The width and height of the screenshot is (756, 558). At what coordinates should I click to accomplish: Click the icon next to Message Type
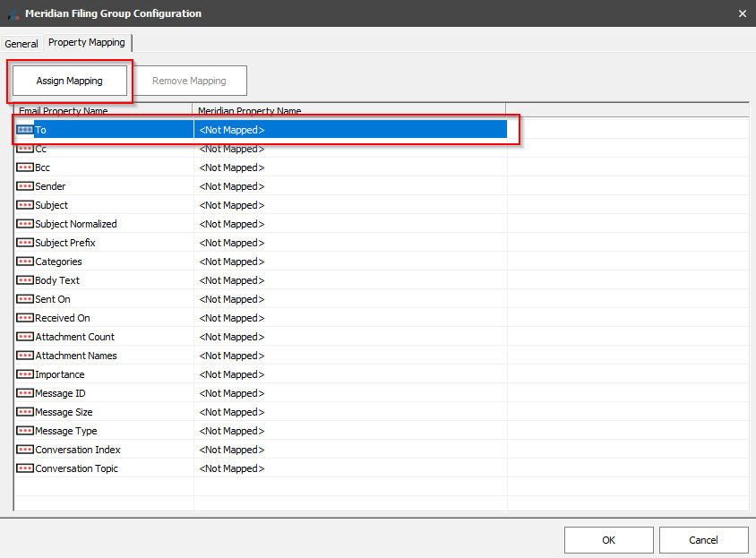pos(24,431)
